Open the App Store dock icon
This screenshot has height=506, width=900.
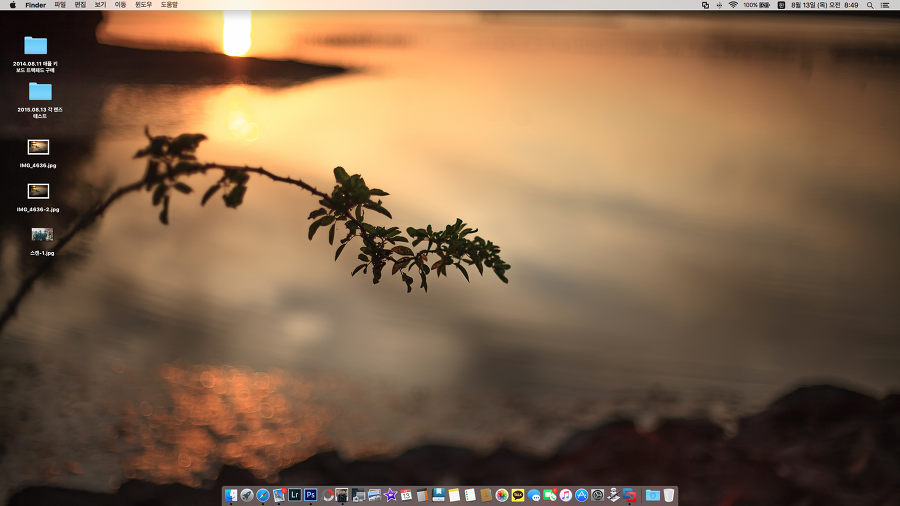582,495
